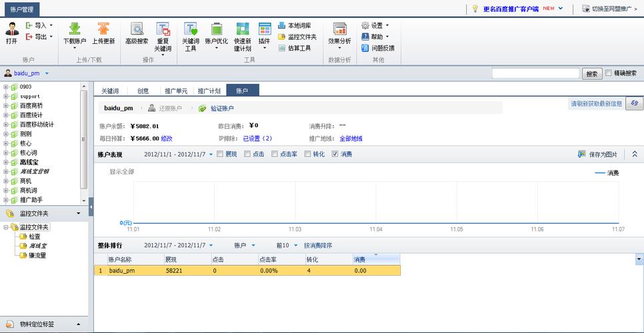The width and height of the screenshot is (644, 333).
Task: Enable the 精确搜索 checkbox
Action: point(609,73)
